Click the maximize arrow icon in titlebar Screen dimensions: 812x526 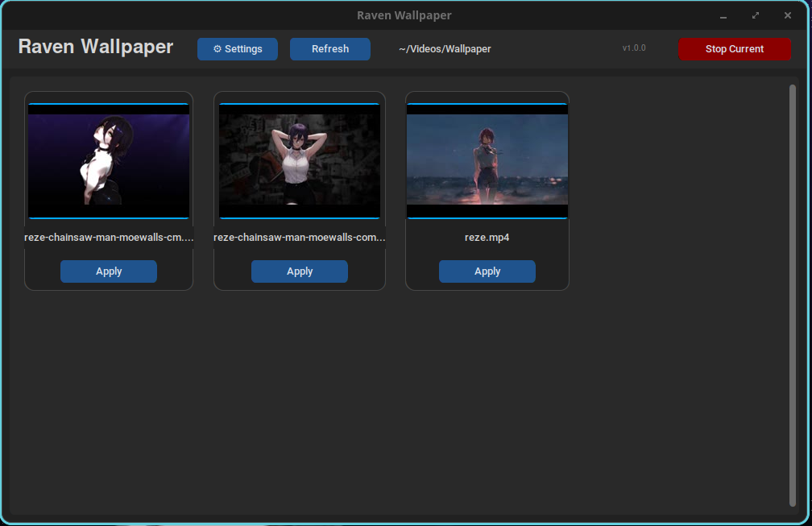pos(755,14)
